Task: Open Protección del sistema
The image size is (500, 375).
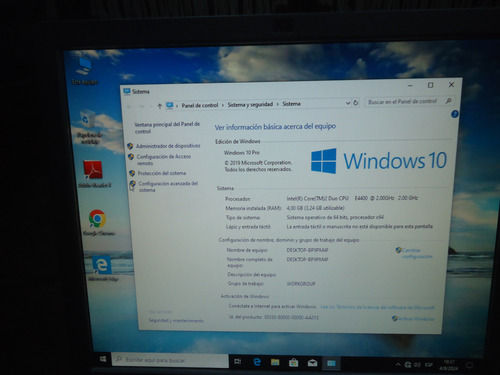Action: click(162, 173)
